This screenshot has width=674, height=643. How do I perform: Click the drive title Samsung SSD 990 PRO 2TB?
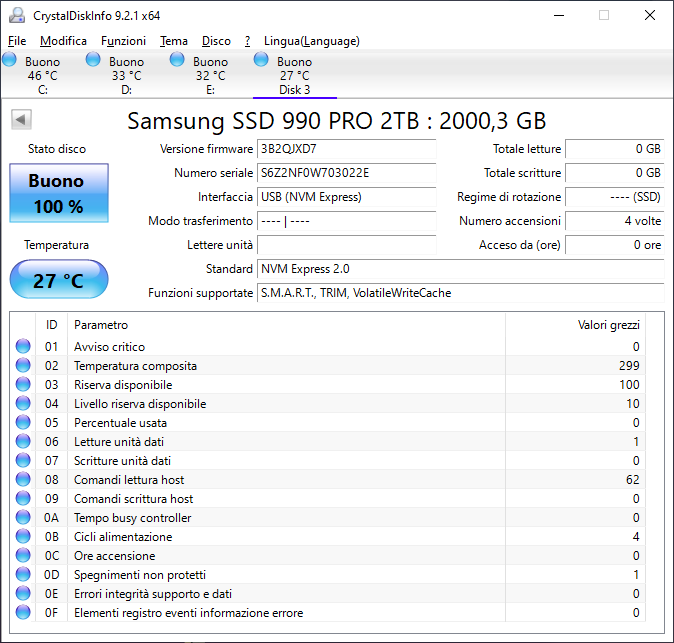point(337,121)
